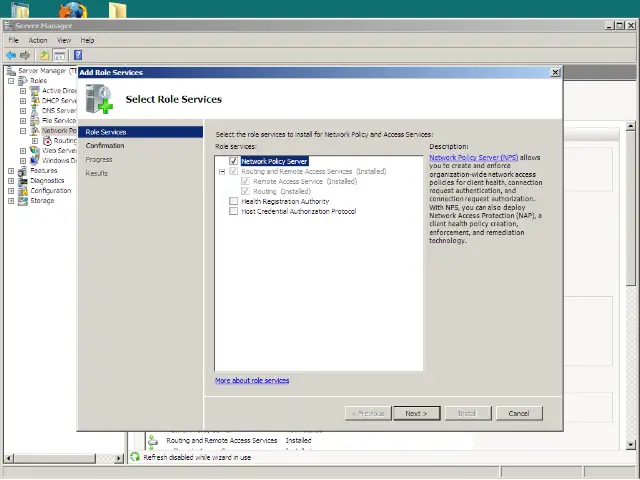Expand the DHCP Server tree node
Viewport: 640px width, 480px height.
[x=23, y=101]
